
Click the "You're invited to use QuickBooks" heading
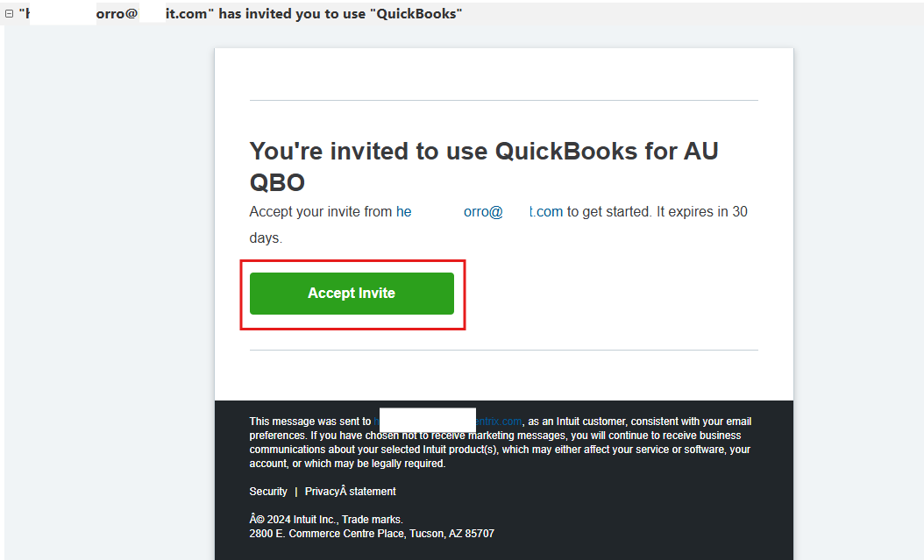[x=483, y=152]
